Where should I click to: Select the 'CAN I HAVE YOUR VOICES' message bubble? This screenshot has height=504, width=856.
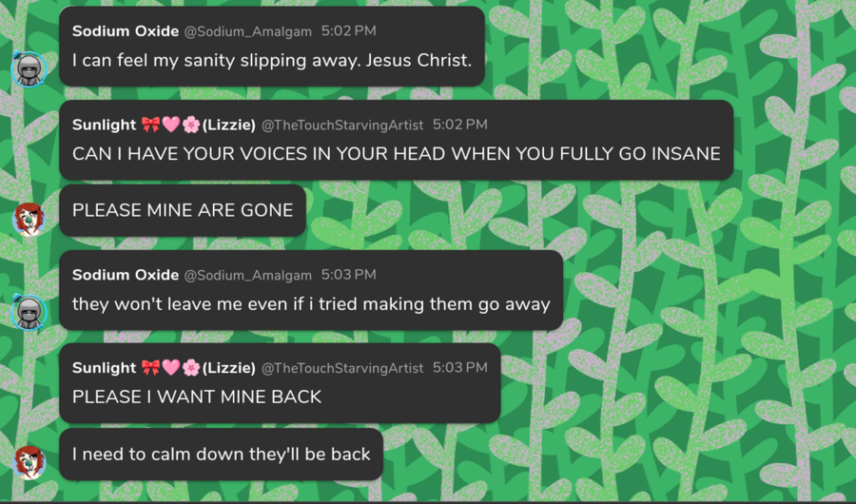tap(397, 140)
